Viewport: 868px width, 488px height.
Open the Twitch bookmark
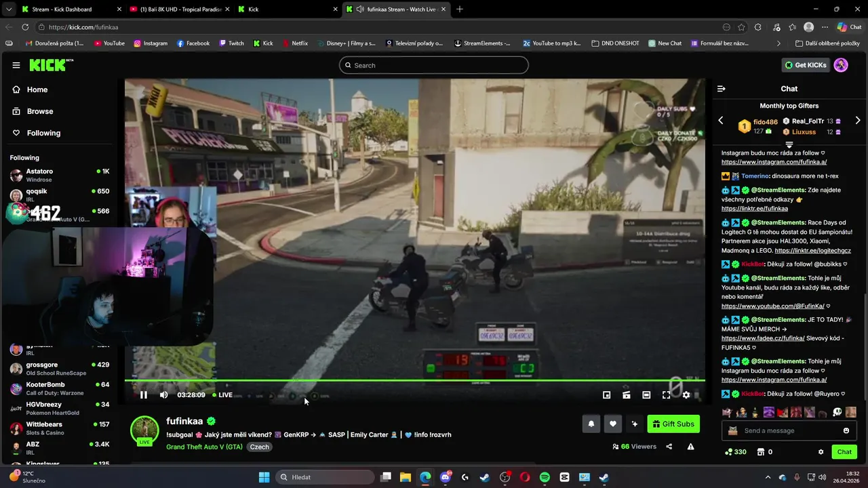point(231,43)
